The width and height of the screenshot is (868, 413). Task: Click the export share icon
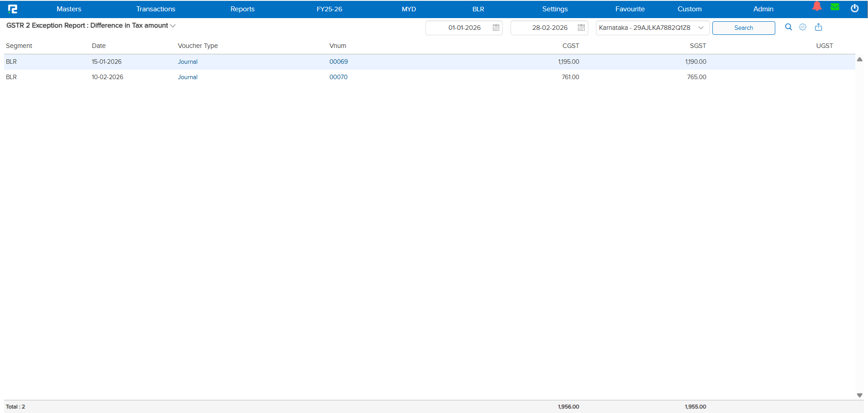point(818,27)
